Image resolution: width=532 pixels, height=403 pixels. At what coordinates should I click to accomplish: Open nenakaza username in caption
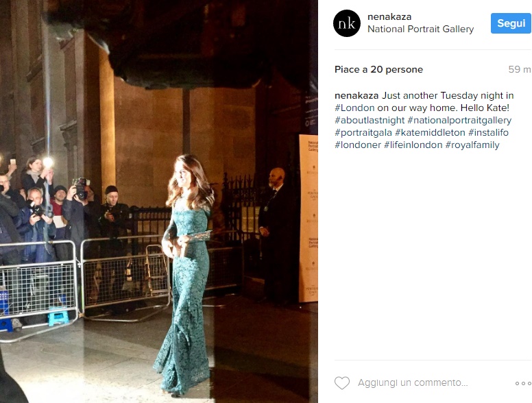click(356, 96)
